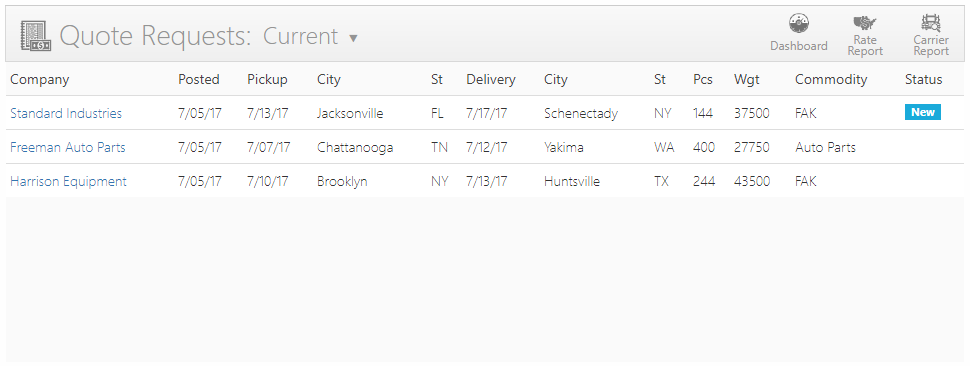Open Freeman Auto Parts quote request

tap(68, 147)
